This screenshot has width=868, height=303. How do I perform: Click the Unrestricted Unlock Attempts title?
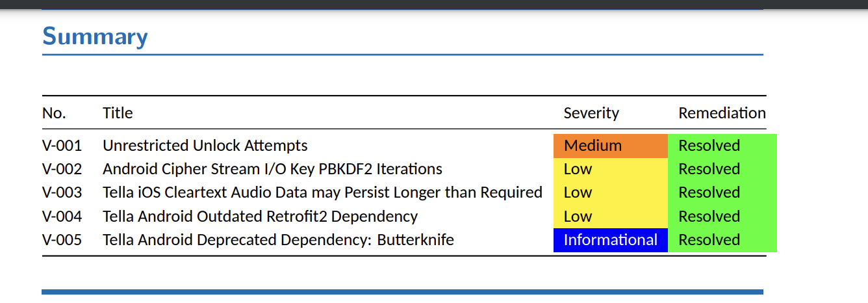click(x=205, y=146)
